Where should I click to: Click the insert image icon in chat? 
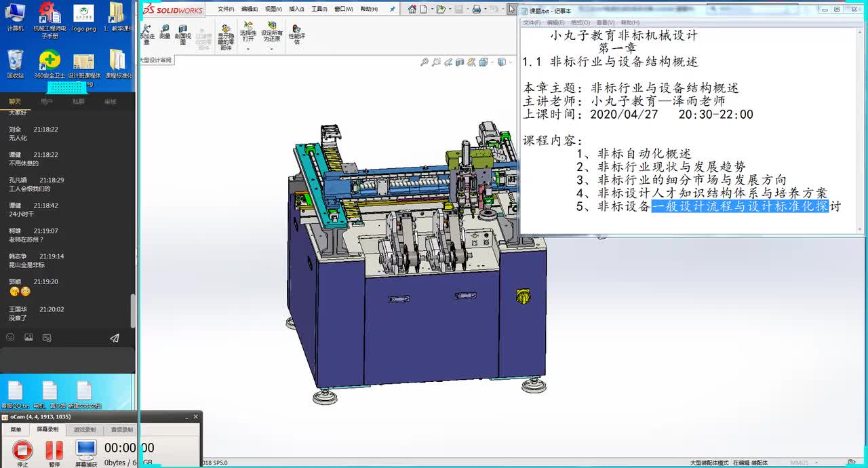click(x=28, y=337)
